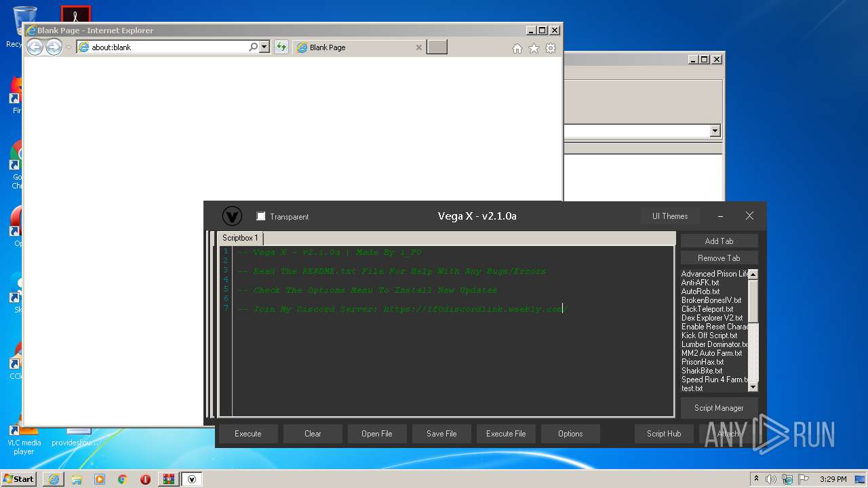Image resolution: width=868 pixels, height=488 pixels.
Task: Click the IE Home icon
Action: pyautogui.click(x=517, y=48)
